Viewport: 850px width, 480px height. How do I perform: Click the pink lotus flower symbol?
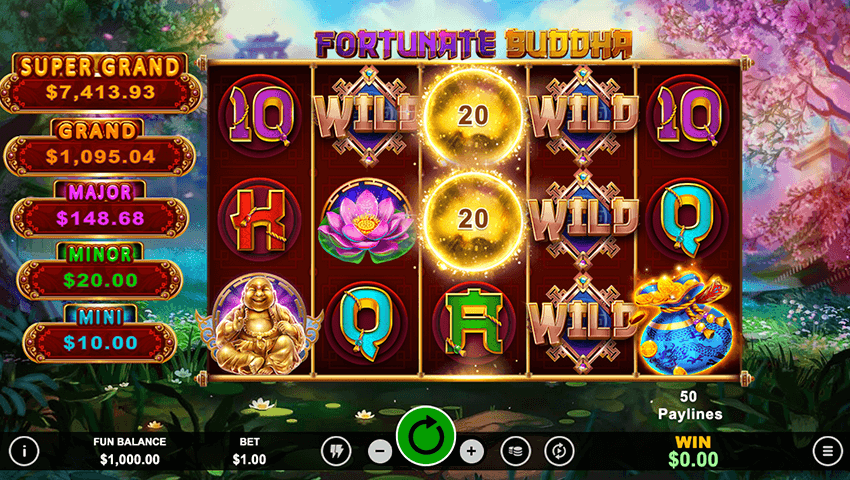[366, 220]
